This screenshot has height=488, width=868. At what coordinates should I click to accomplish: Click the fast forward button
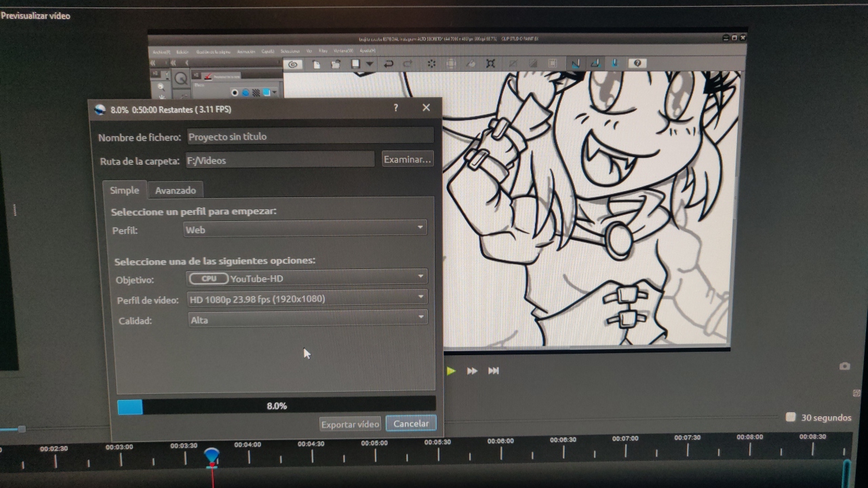[472, 371]
